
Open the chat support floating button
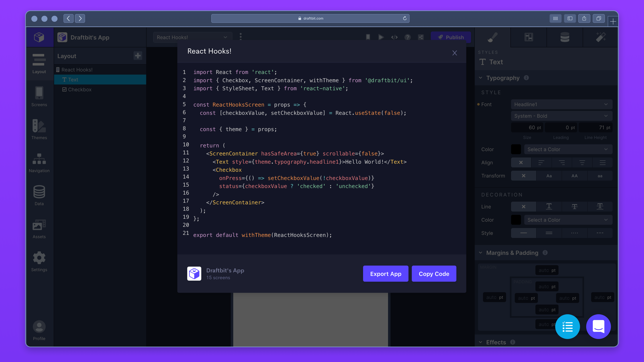(x=598, y=326)
